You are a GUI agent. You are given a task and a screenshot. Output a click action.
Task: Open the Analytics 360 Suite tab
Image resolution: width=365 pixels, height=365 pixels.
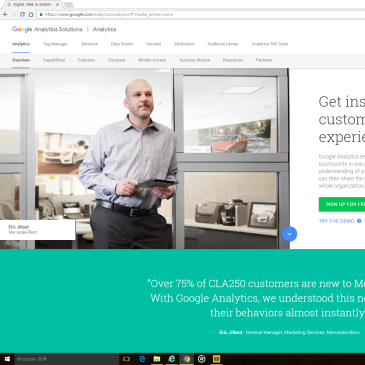[270, 44]
